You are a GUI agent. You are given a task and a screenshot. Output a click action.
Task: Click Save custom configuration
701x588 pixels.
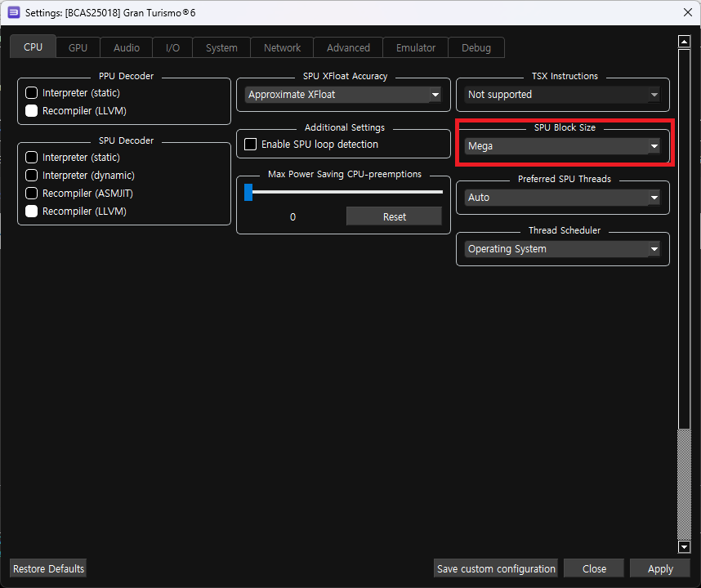[x=496, y=568]
